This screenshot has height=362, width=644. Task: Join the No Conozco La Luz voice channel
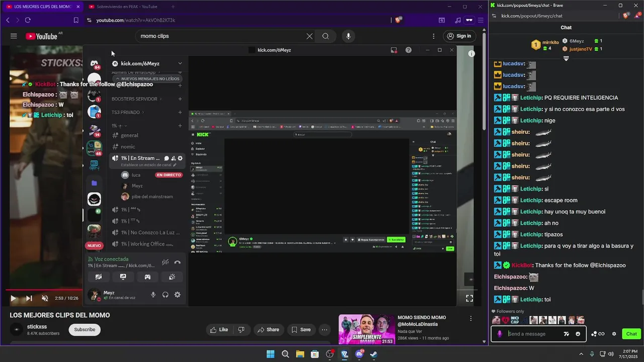tap(147, 232)
